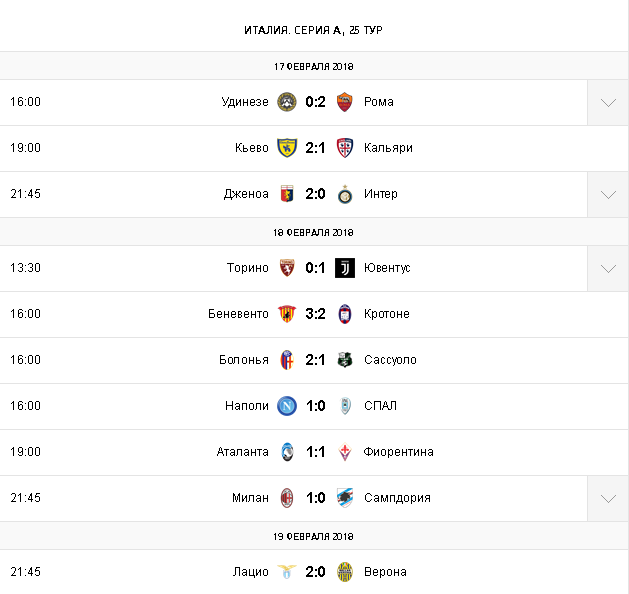The width and height of the screenshot is (629, 594).
Task: Click the Sampdoria club crest icon
Action: pos(345,498)
